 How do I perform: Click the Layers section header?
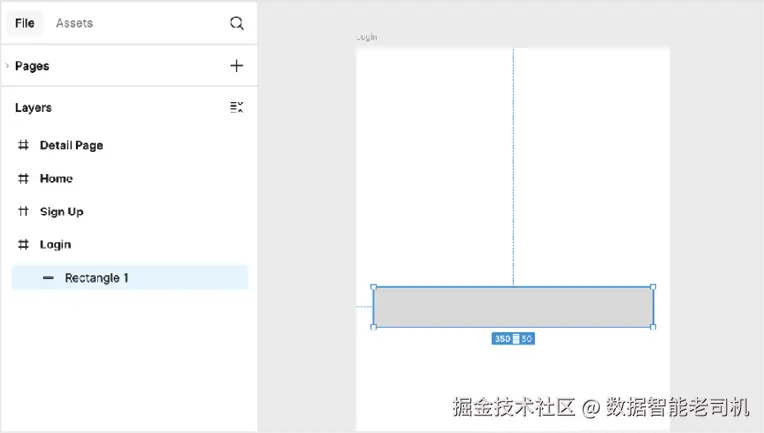pyautogui.click(x=33, y=108)
